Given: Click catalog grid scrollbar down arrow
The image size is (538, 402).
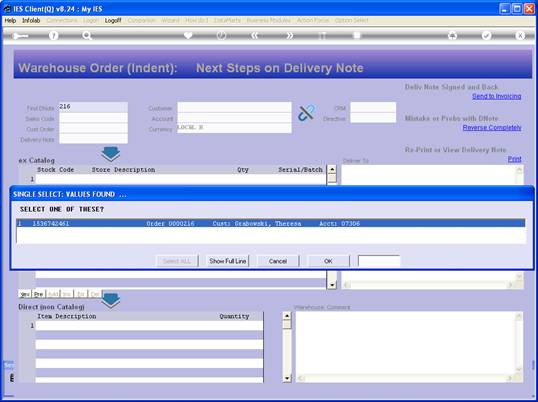Looking at the screenshot, I should 332,284.
